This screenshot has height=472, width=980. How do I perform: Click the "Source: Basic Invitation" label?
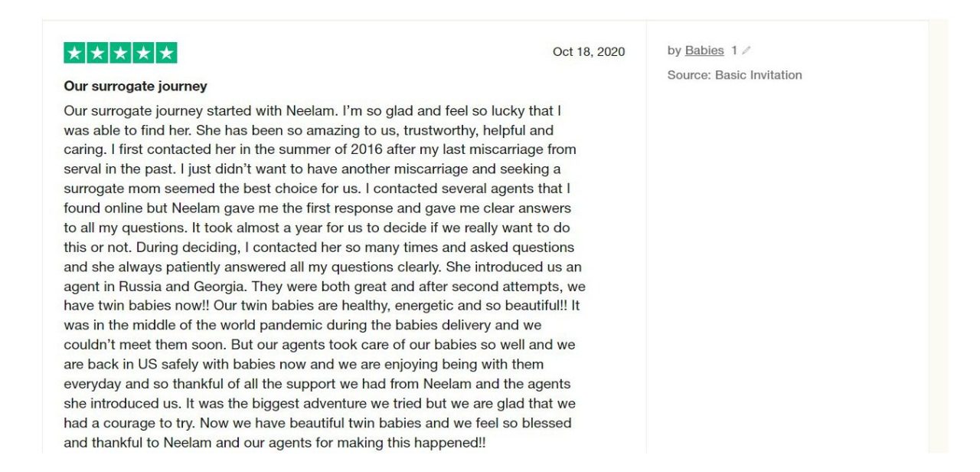coord(734,75)
